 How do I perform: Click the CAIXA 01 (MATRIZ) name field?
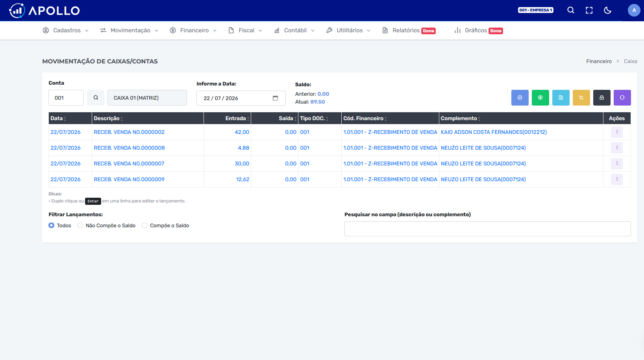147,98
